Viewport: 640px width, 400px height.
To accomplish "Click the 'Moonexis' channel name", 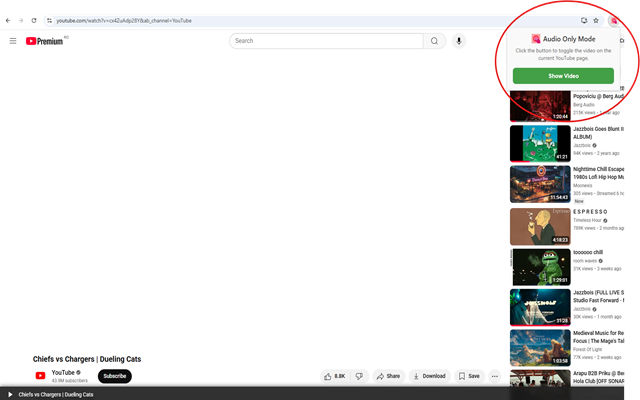I will coord(582,185).
